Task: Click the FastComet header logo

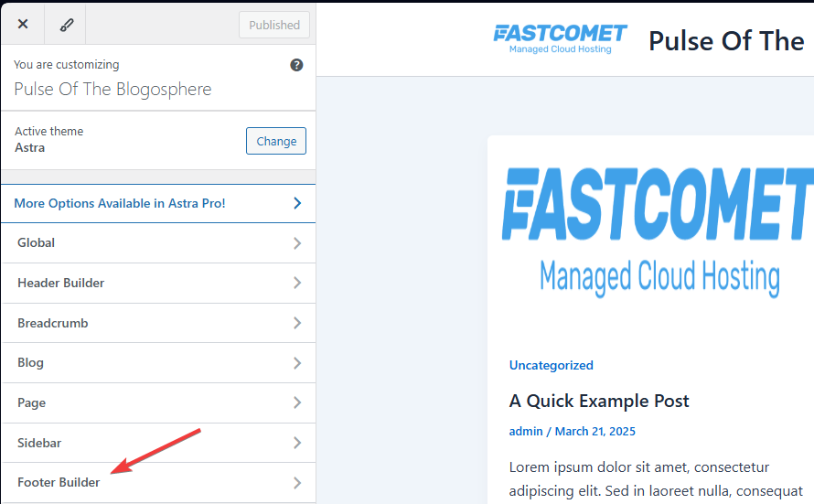Action: coord(560,38)
